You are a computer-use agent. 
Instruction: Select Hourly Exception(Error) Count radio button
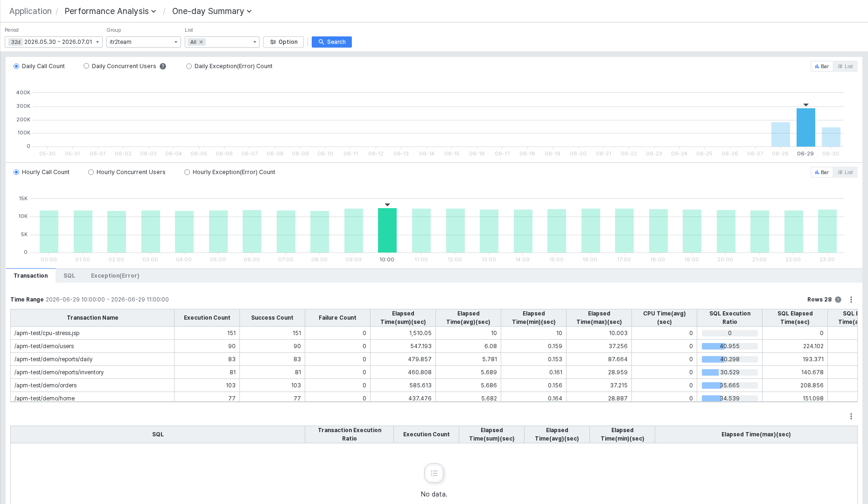187,172
